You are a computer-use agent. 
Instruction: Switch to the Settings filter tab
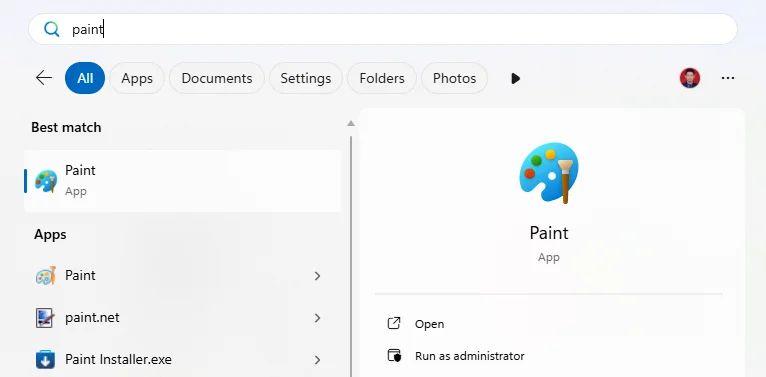pos(306,78)
